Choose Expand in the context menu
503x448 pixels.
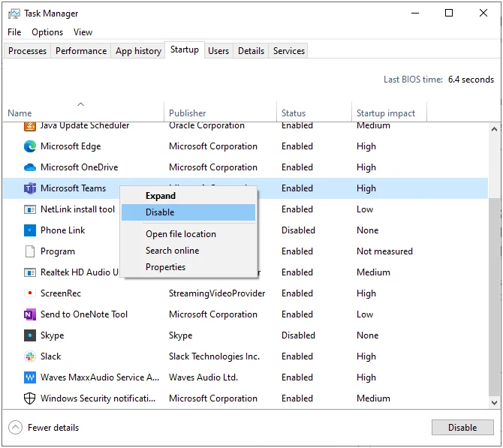pyautogui.click(x=188, y=196)
